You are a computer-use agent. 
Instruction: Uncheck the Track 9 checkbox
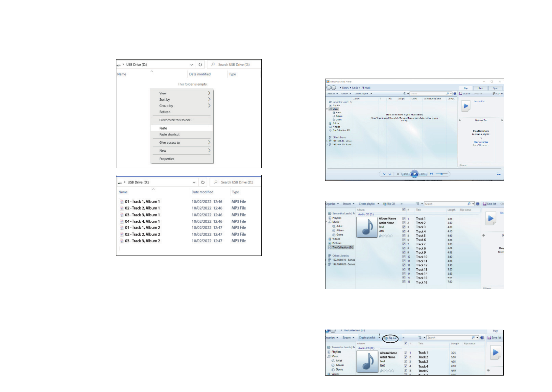[x=404, y=253]
